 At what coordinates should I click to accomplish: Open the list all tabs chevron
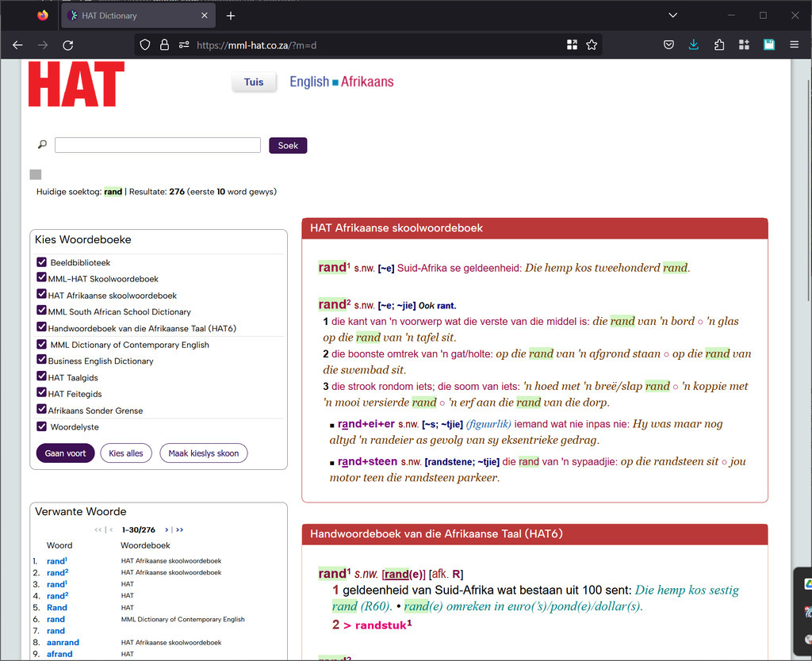pyautogui.click(x=672, y=15)
